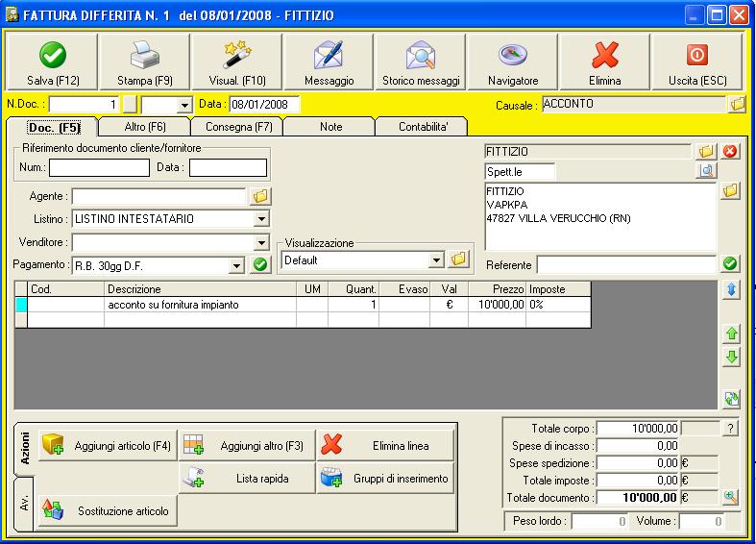Open folder icon next to Causale field
Image resolution: width=756 pixels, height=544 pixels.
click(x=737, y=104)
